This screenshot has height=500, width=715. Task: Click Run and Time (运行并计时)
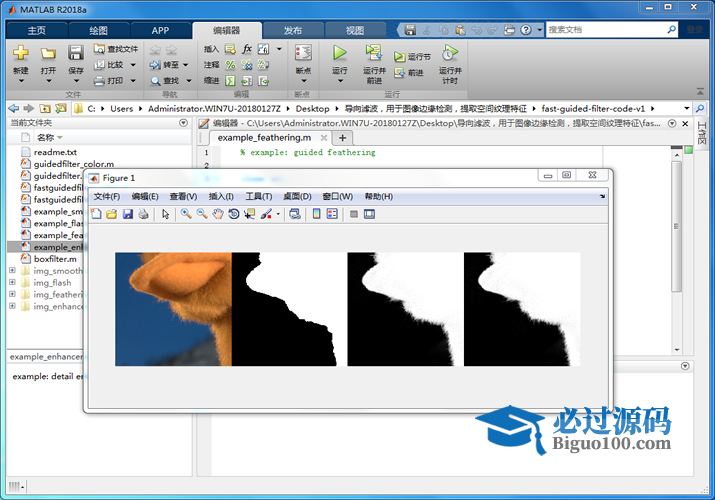point(450,64)
